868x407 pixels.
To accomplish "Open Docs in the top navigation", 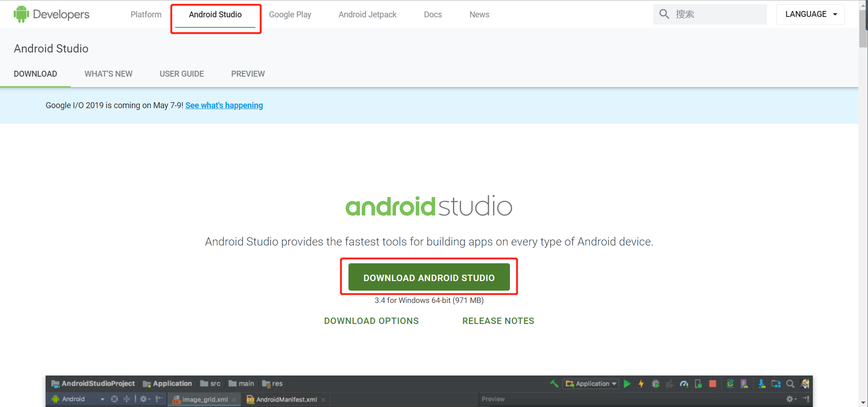I will [433, 15].
